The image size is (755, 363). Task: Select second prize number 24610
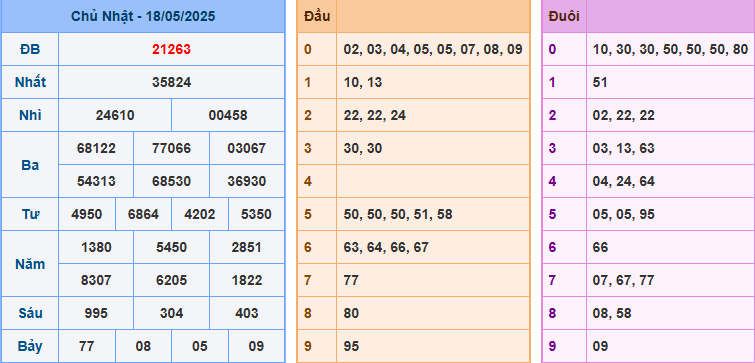click(115, 116)
